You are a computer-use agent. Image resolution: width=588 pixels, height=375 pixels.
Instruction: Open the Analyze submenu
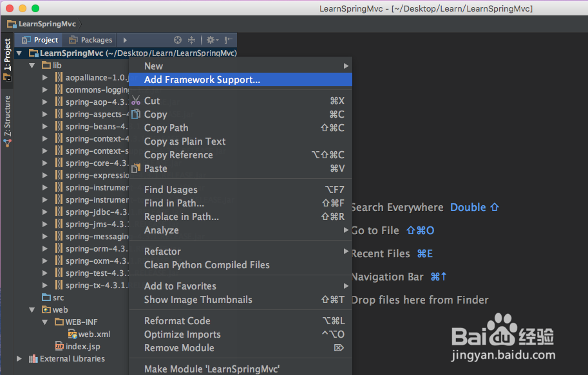[240, 230]
